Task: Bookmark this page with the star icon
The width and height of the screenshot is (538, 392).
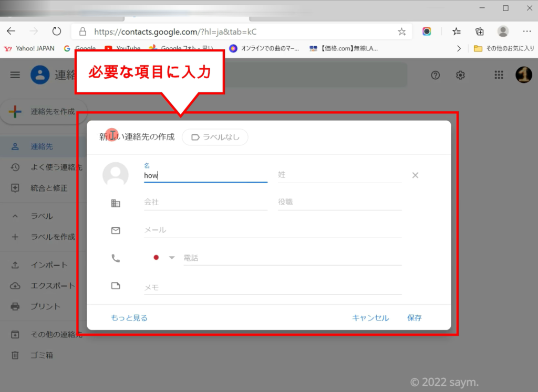Action: [x=402, y=31]
